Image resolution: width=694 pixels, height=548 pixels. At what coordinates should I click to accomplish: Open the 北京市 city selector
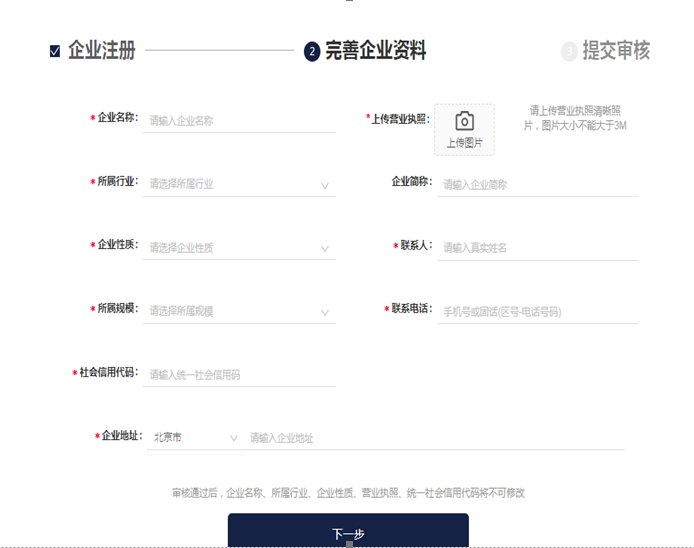(195, 438)
